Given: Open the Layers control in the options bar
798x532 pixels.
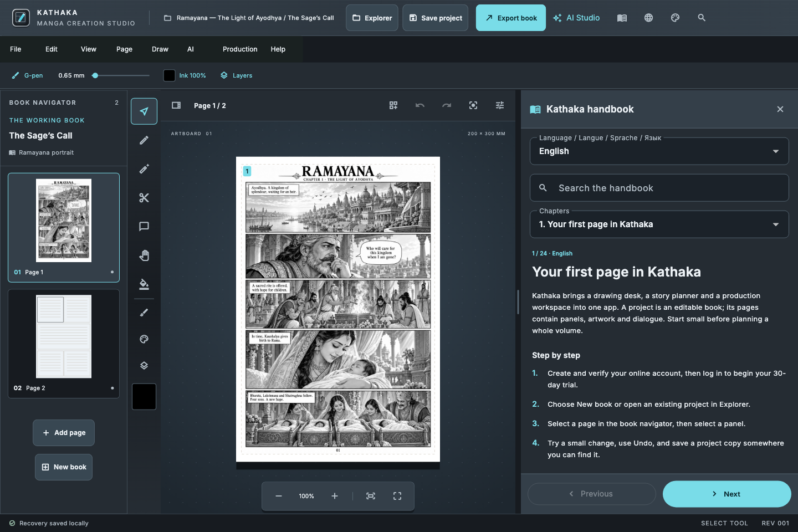Looking at the screenshot, I should [x=236, y=75].
